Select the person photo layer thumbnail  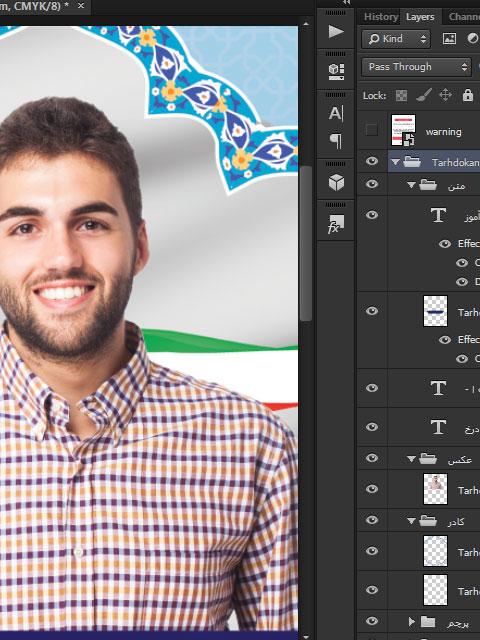tap(435, 489)
